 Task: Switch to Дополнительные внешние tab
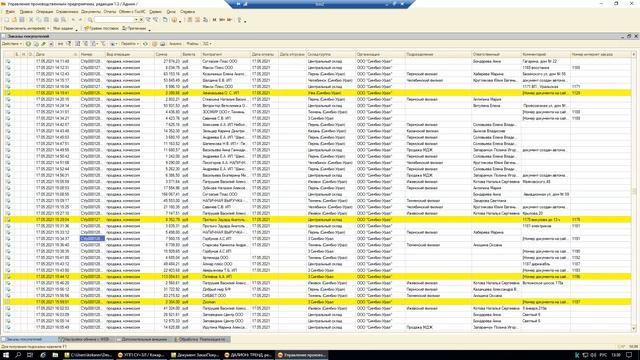tap(142, 339)
